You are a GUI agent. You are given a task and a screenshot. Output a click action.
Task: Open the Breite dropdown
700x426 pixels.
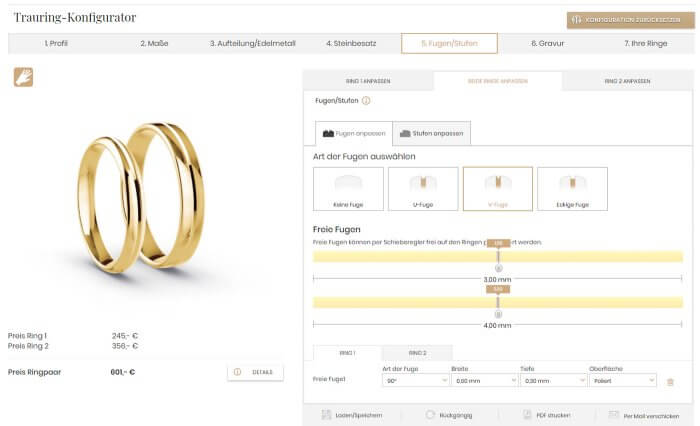tap(484, 380)
